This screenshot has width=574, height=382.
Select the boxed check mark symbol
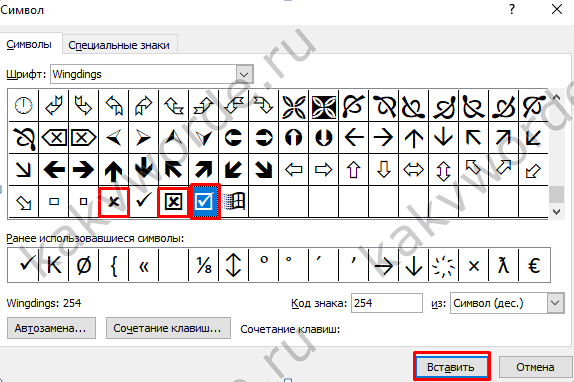[x=205, y=202]
